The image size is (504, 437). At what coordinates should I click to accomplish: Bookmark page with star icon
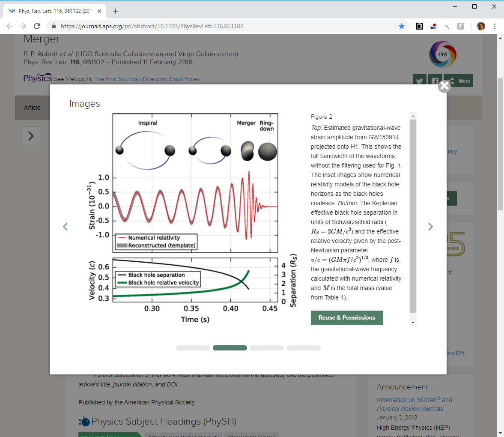(x=402, y=26)
